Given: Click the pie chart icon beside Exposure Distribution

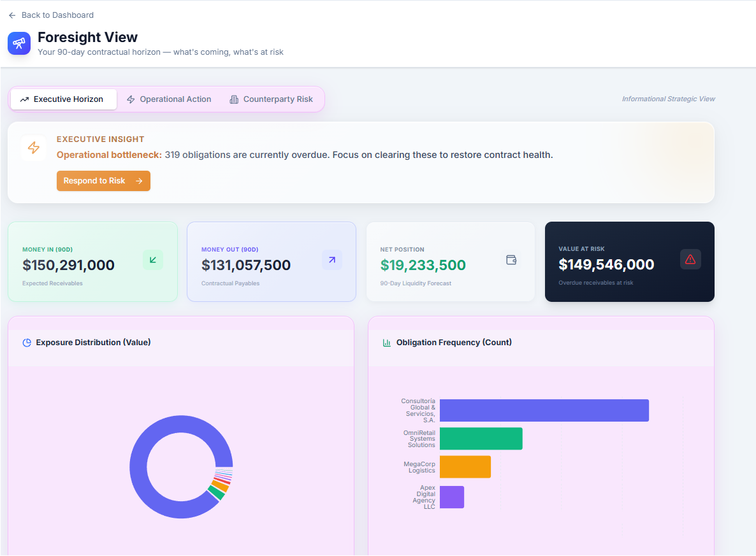Looking at the screenshot, I should click(x=27, y=343).
